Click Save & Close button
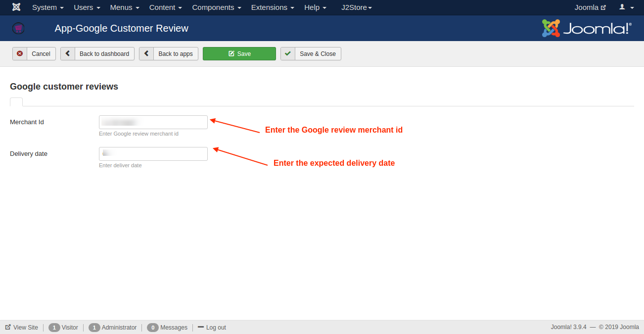The width and height of the screenshot is (644, 334). (311, 54)
